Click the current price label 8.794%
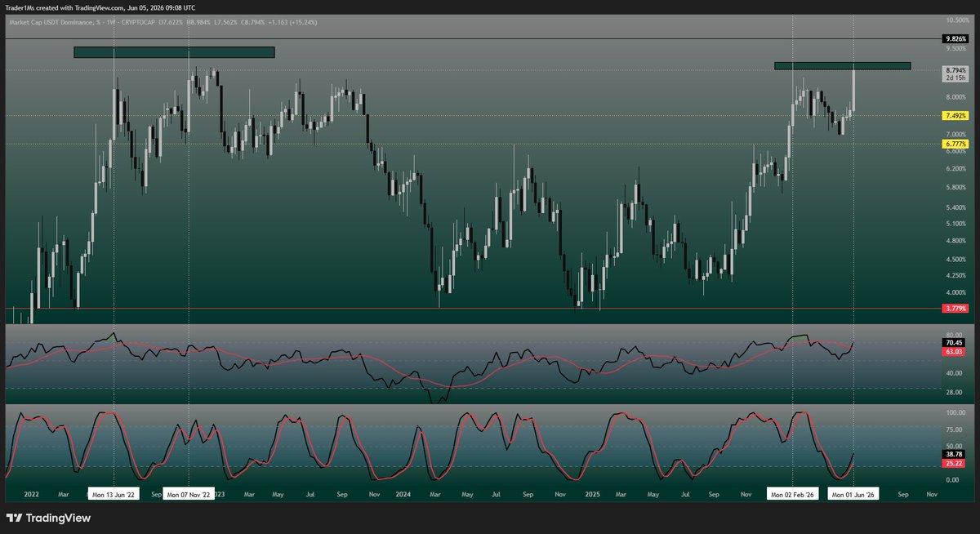Screen dimensions: 980x534 (955, 70)
